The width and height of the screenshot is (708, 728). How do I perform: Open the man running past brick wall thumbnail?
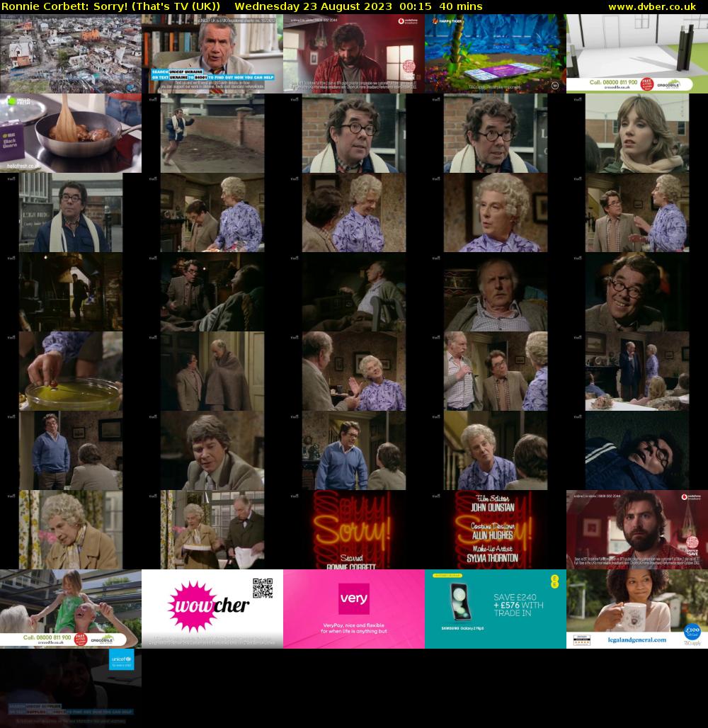[x=212, y=133]
